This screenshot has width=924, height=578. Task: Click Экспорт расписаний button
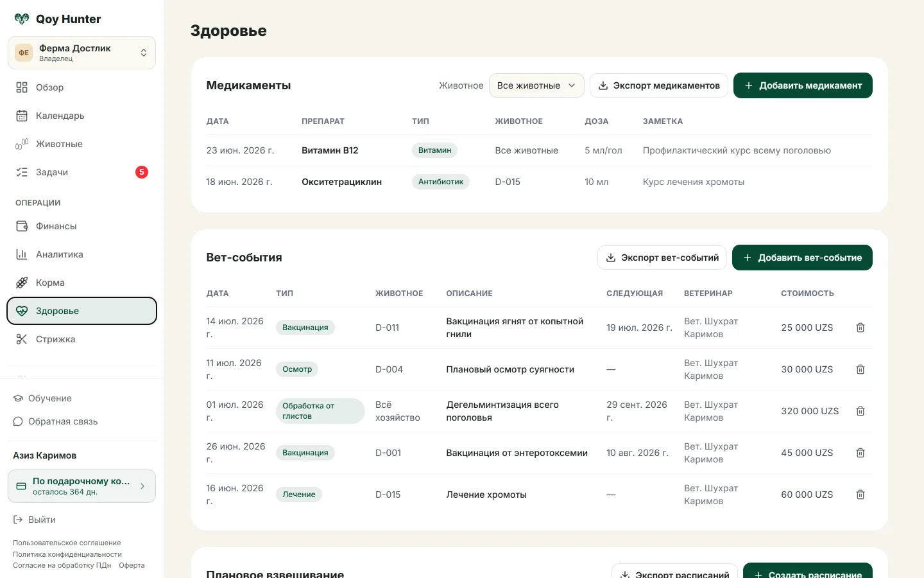[x=674, y=572]
